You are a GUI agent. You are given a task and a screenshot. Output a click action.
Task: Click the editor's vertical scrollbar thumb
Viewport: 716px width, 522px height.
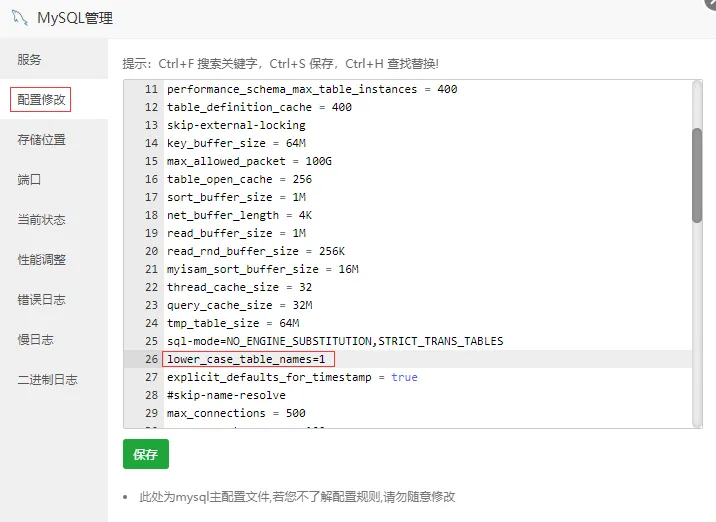pos(696,174)
